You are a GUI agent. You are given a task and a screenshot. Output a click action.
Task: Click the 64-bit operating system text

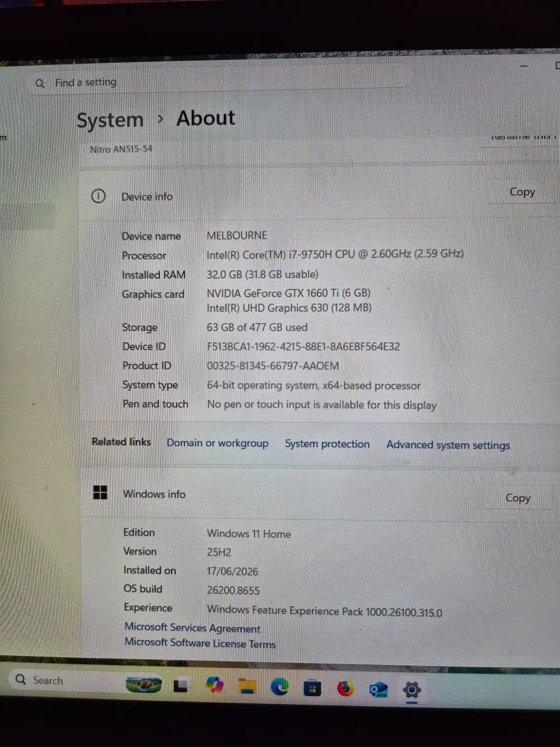click(314, 385)
